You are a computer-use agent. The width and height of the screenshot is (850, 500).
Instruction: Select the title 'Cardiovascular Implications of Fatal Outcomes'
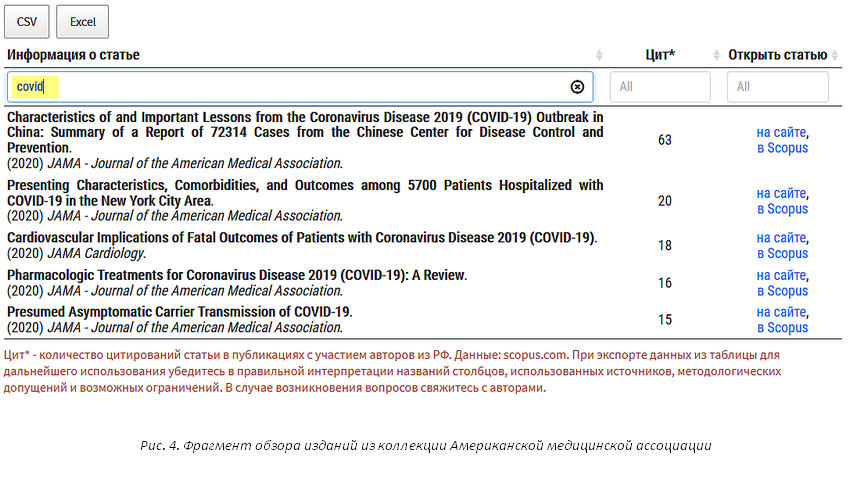pyautogui.click(x=302, y=238)
